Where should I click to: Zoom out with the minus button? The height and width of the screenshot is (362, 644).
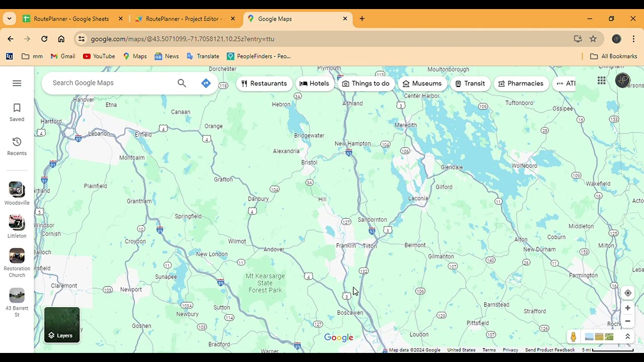tap(628, 321)
